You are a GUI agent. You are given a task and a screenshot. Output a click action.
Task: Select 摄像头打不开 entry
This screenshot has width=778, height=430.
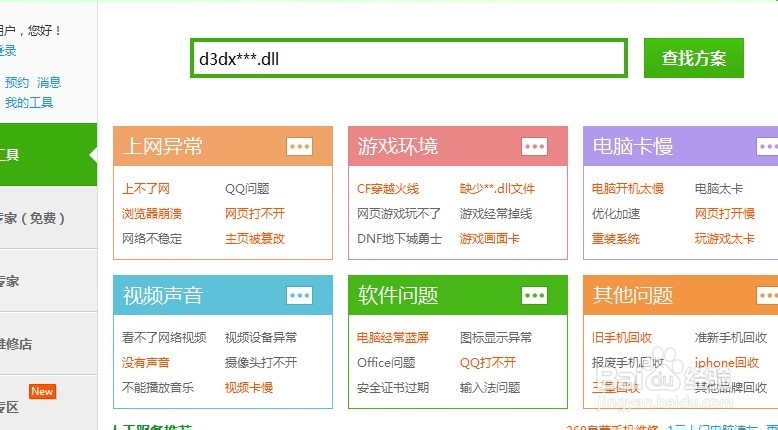click(261, 363)
